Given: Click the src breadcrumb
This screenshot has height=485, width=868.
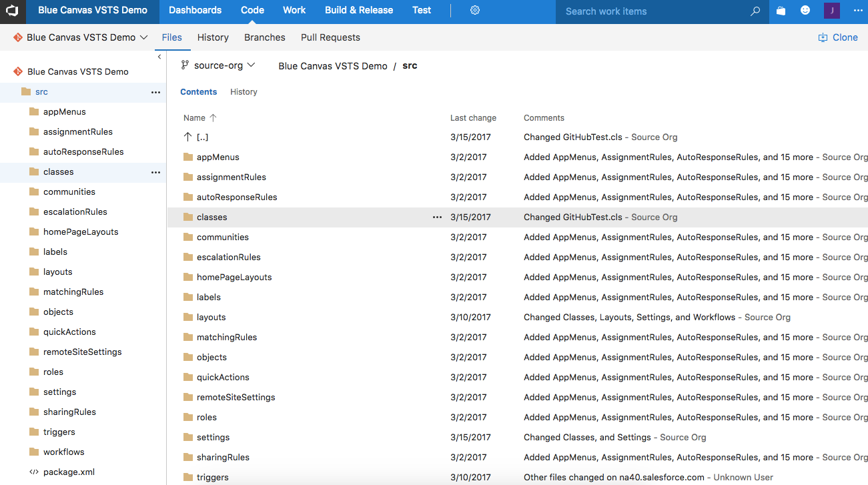Looking at the screenshot, I should (x=410, y=66).
